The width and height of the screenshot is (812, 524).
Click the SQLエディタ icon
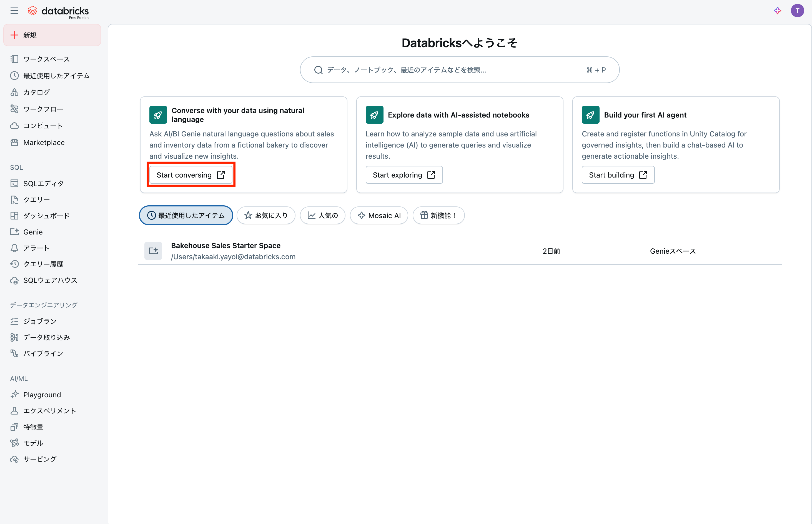pyautogui.click(x=14, y=183)
